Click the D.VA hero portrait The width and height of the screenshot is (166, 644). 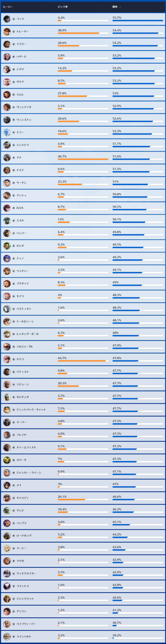coord(7,208)
